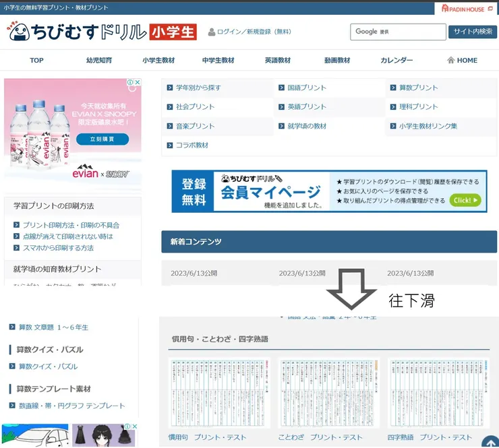Click the 学習プリントの印刷方法 sidebar heading
499x448 pixels.
53,206
